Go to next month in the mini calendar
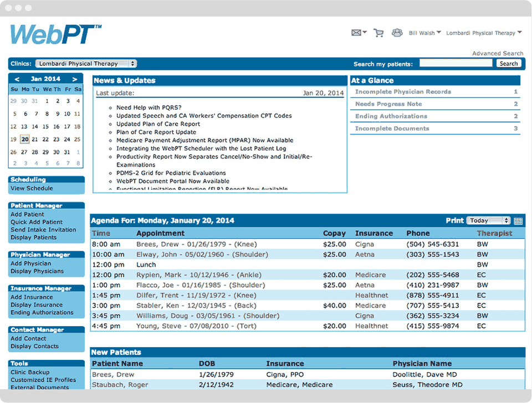This screenshot has width=532, height=403. tap(75, 79)
